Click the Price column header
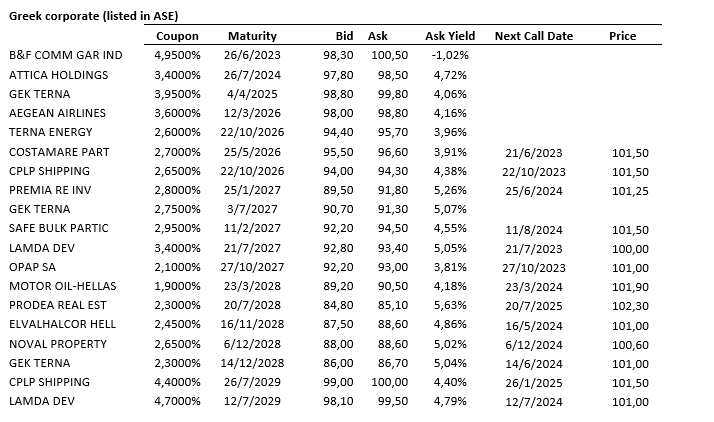The height and width of the screenshot is (422, 714). [622, 36]
